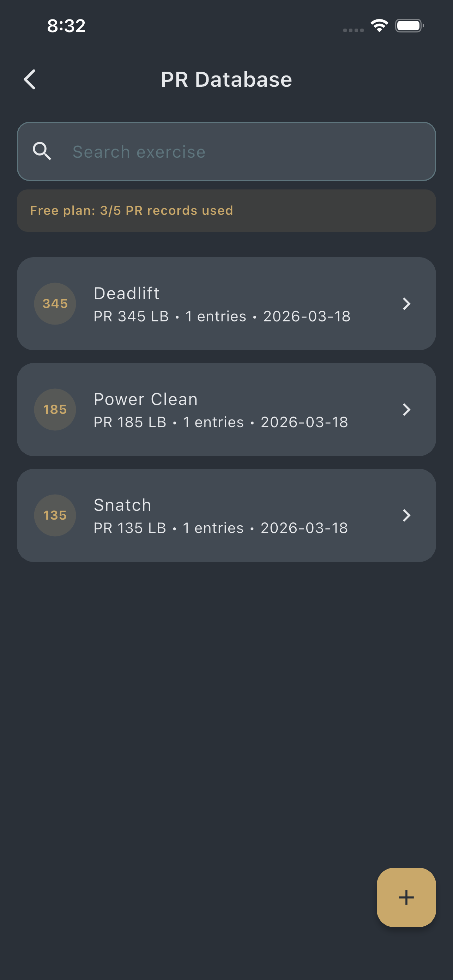This screenshot has height=980, width=453.
Task: Open the Deadlift PR card
Action: [x=226, y=304]
